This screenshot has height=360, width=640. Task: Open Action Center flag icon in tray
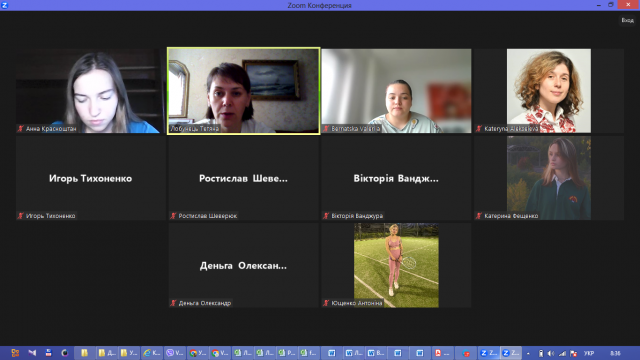[x=573, y=353]
